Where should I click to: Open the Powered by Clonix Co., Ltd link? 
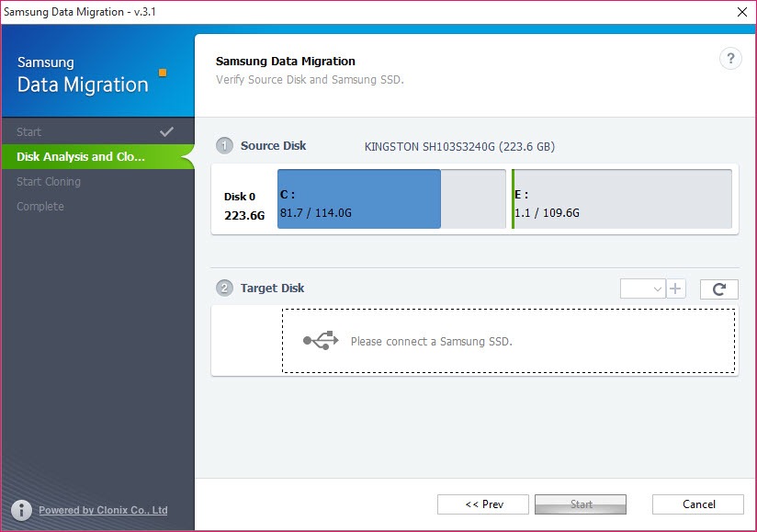(x=103, y=510)
